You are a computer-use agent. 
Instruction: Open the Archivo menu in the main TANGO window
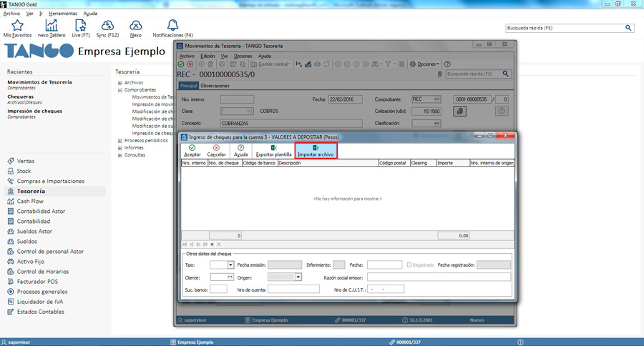point(11,14)
